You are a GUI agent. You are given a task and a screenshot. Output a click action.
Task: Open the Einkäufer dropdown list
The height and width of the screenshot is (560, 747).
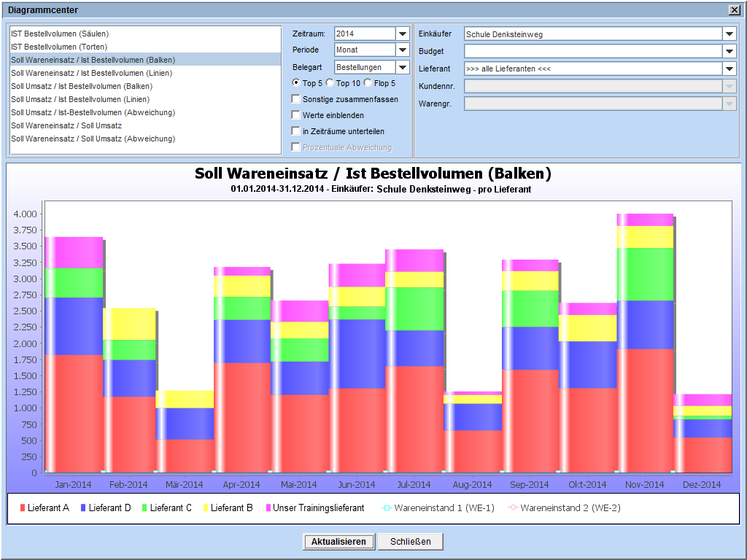[729, 34]
